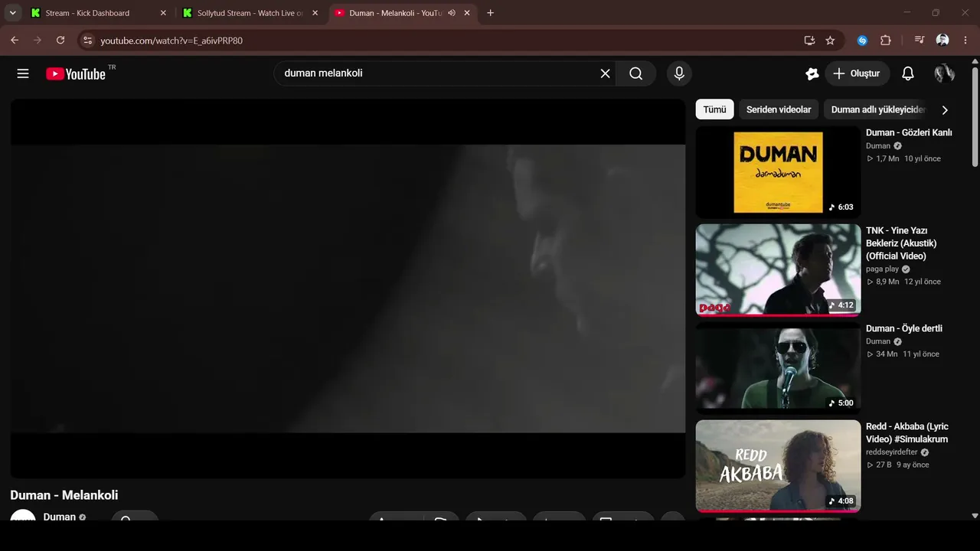
Task: Click the Duman channel under Öyle dertli
Action: 878,342
